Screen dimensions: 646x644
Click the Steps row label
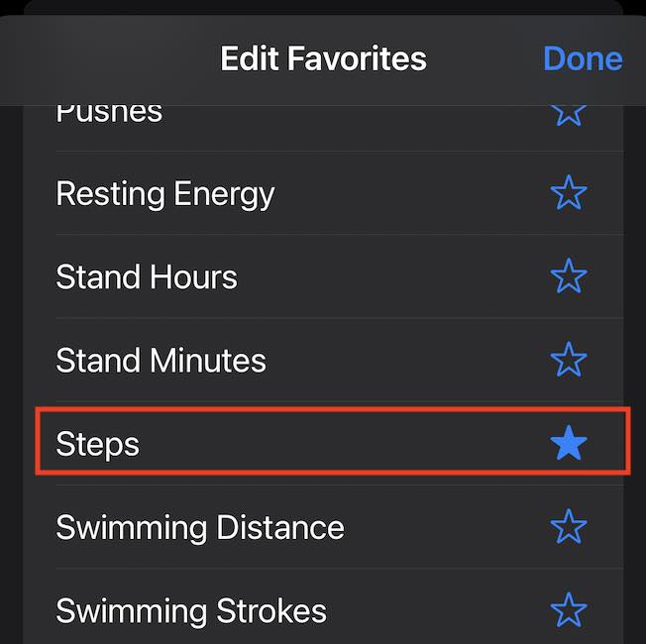tap(97, 444)
